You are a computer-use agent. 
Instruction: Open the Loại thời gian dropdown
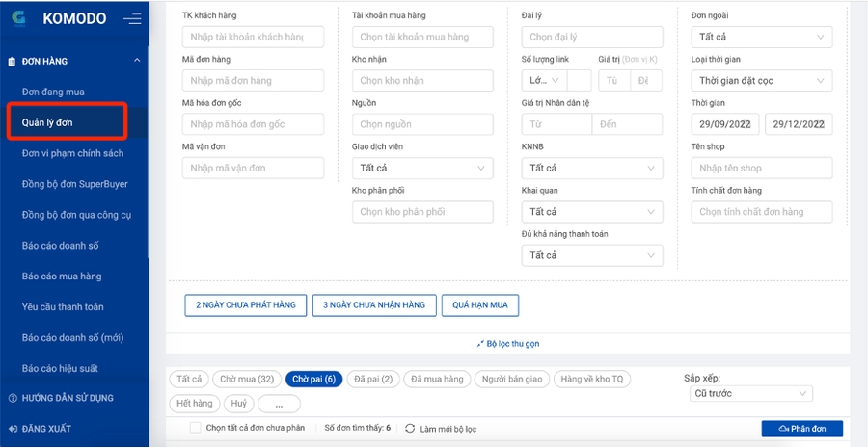click(761, 81)
